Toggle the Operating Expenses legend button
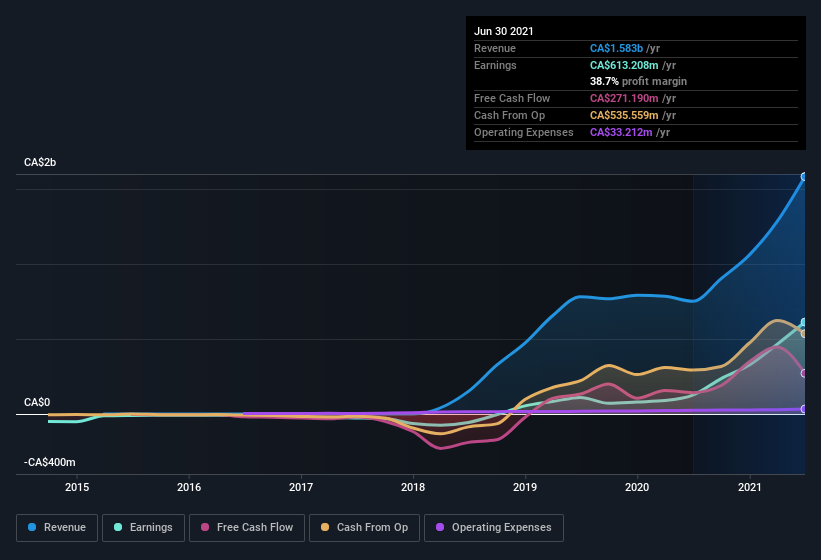The height and width of the screenshot is (560, 821). [494, 528]
